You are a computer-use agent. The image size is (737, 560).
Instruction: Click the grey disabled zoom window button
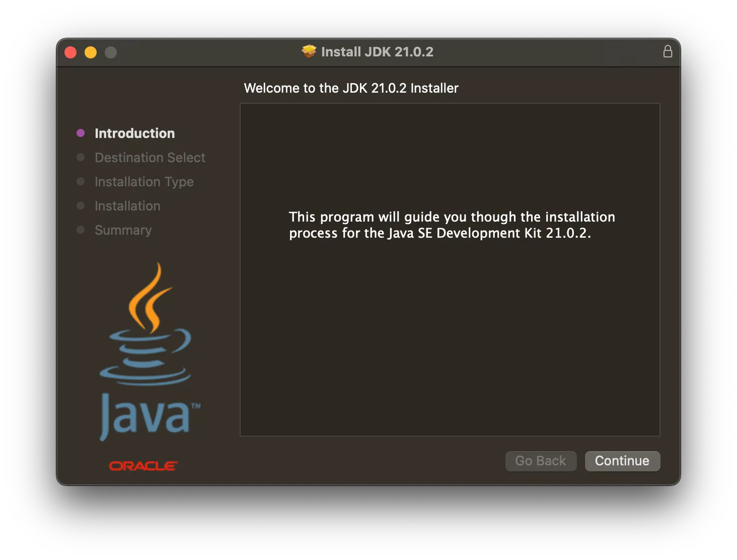click(x=111, y=52)
